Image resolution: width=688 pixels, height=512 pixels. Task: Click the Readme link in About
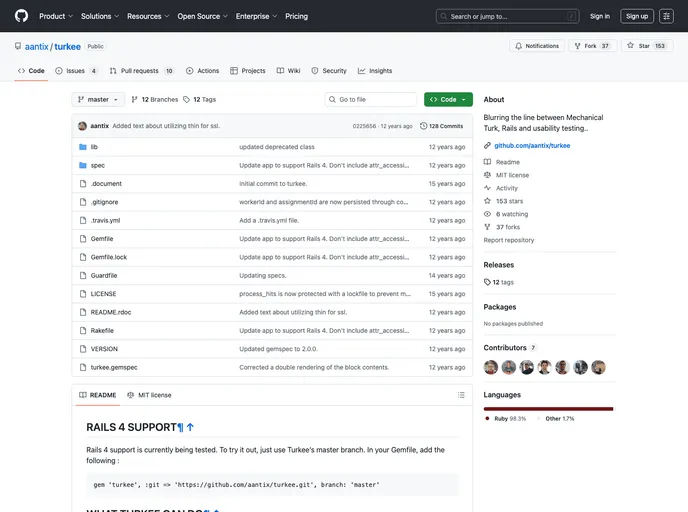click(508, 162)
